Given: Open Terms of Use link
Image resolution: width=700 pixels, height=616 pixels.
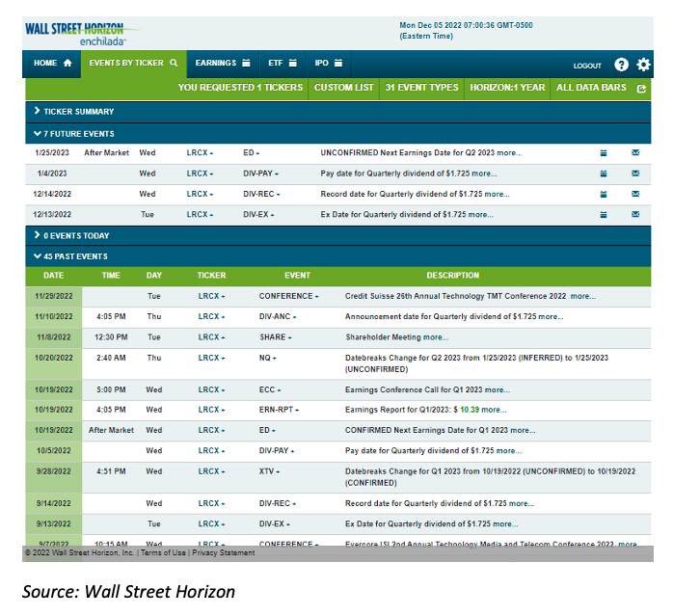Looking at the screenshot, I should (x=163, y=552).
